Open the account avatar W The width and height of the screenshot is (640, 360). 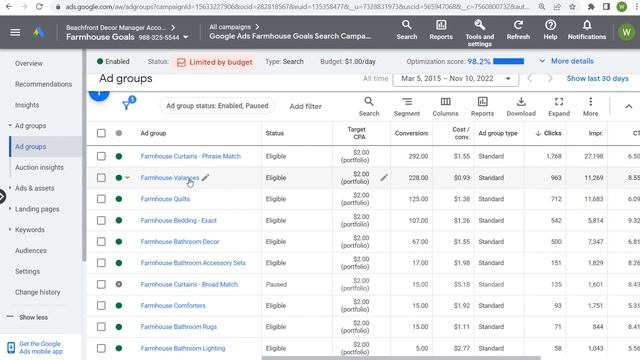626,32
